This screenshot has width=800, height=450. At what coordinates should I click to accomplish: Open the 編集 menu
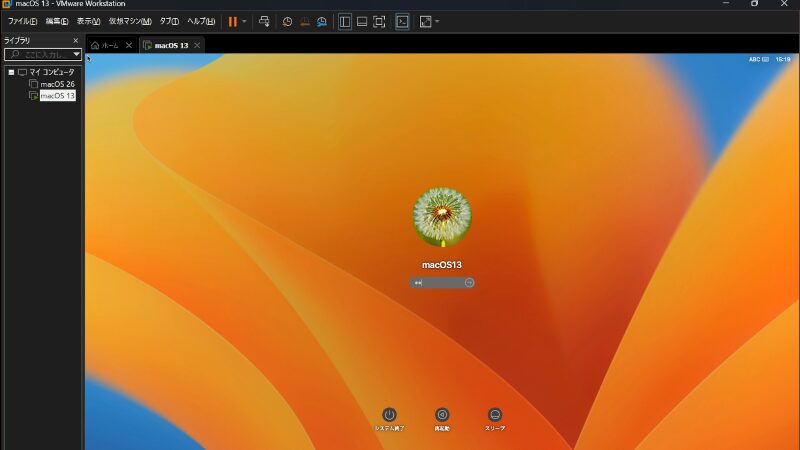coord(57,21)
